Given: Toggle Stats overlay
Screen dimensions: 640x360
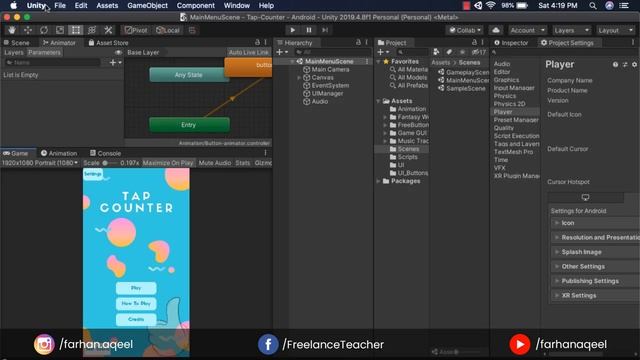Looking at the screenshot, I should pyautogui.click(x=242, y=163).
